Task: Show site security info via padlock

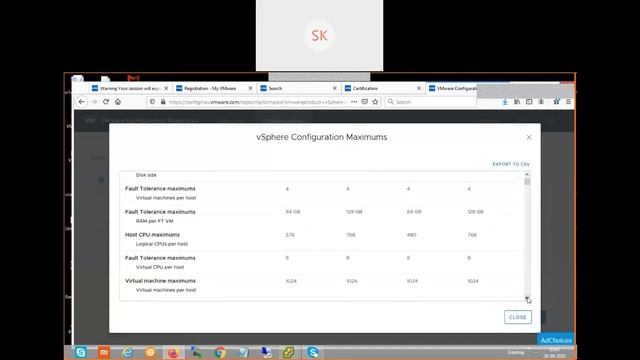Action: pos(163,102)
